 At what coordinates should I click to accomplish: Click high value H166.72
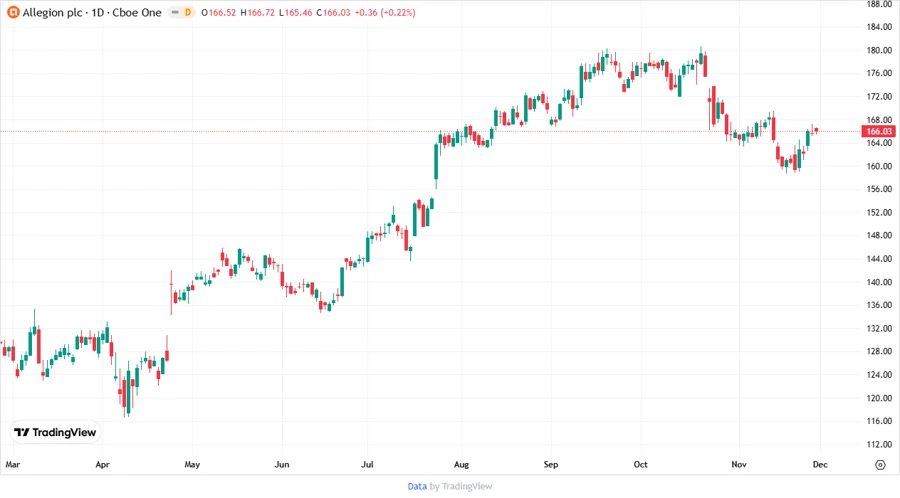click(257, 13)
